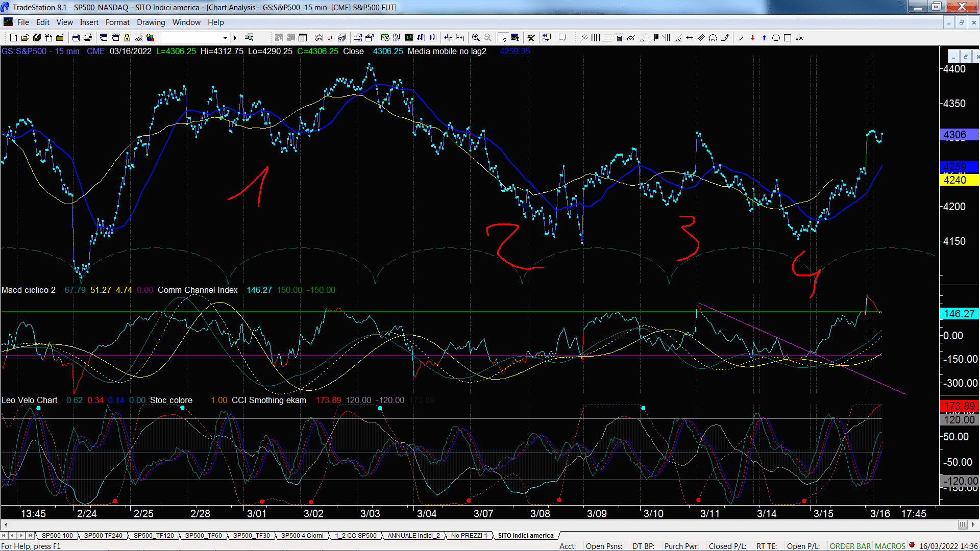Viewport: 980px width, 551px height.
Task: Click the Save workspace icon in toolbar
Action: 37,38
